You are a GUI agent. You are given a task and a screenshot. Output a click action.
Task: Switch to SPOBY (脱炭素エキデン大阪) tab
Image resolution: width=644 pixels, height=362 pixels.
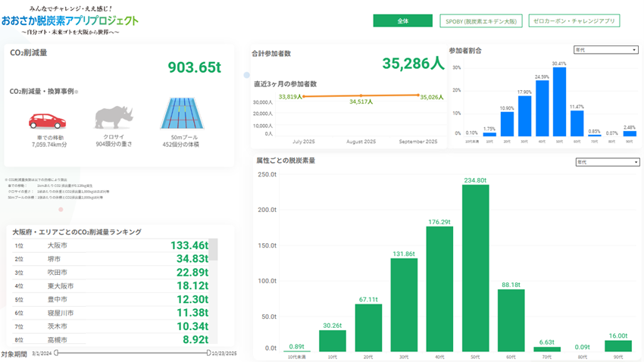tap(480, 21)
